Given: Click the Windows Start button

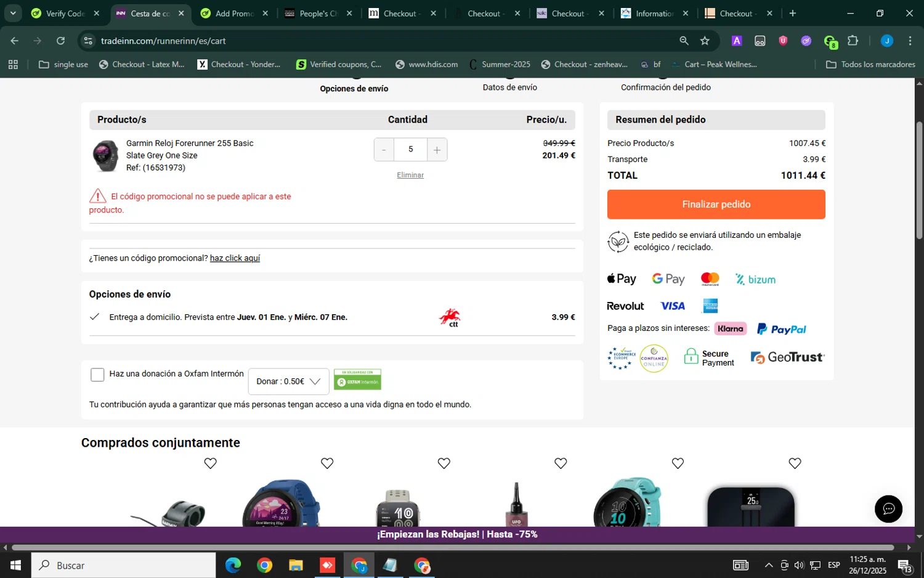Looking at the screenshot, I should coord(15,565).
